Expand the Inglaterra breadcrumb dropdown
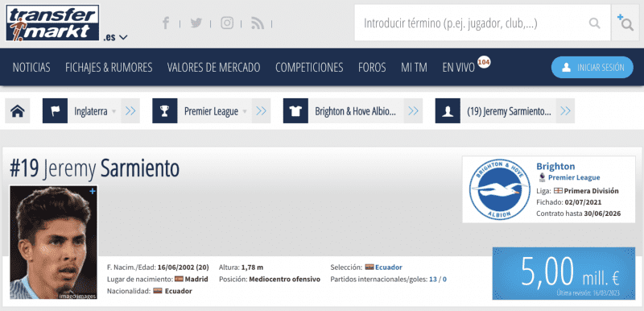Viewport: 644px width, 311px height. pos(114,111)
